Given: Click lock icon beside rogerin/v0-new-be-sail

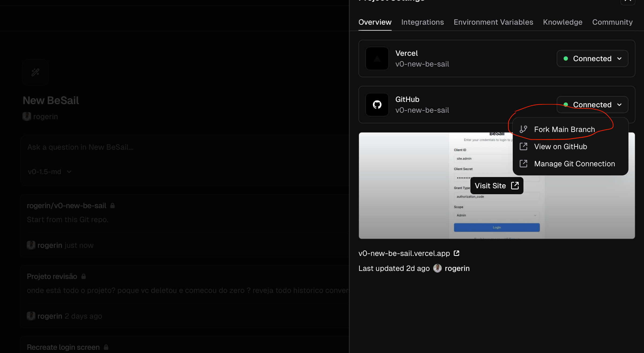Looking at the screenshot, I should click(113, 205).
